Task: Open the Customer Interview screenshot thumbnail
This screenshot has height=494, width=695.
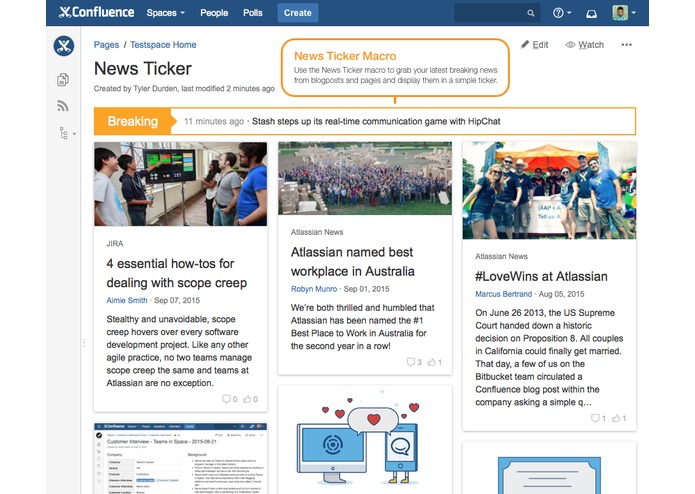Action: pos(180,458)
